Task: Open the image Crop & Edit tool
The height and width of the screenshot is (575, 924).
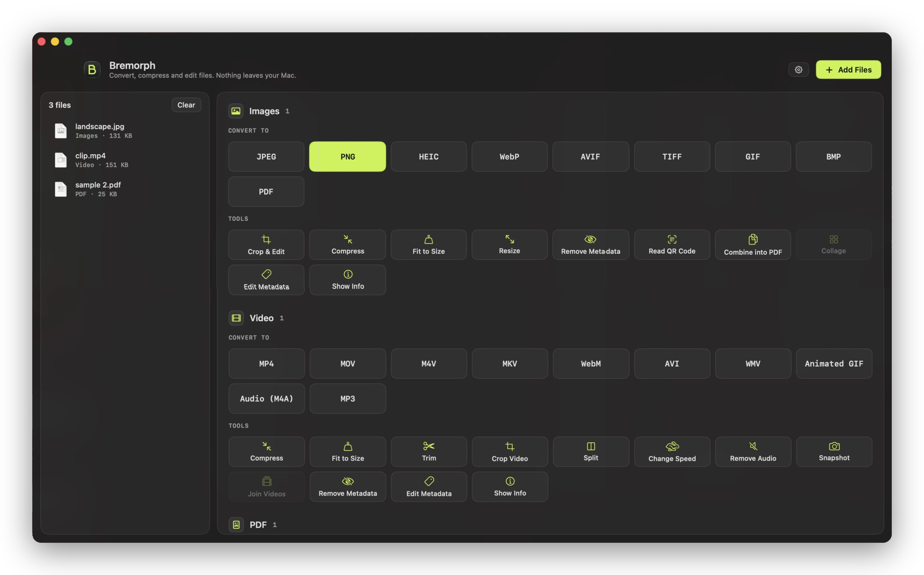Action: tap(266, 244)
